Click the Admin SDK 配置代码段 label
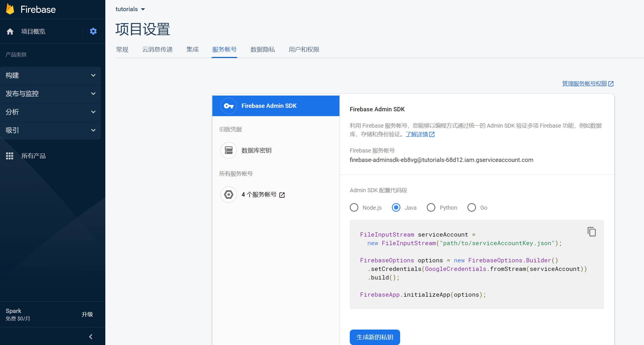Viewport: 644px width, 345px height. (x=378, y=190)
